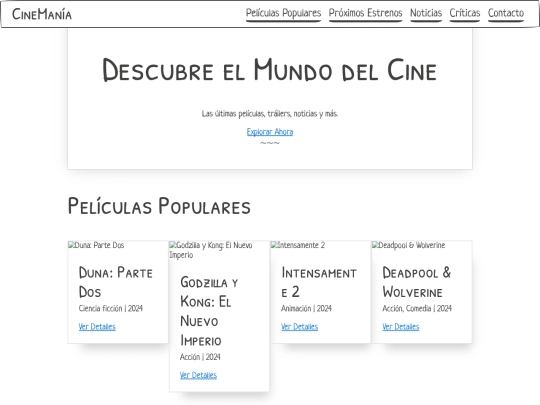
Task: Select the Intensamente 2 card title
Action: pos(319,282)
